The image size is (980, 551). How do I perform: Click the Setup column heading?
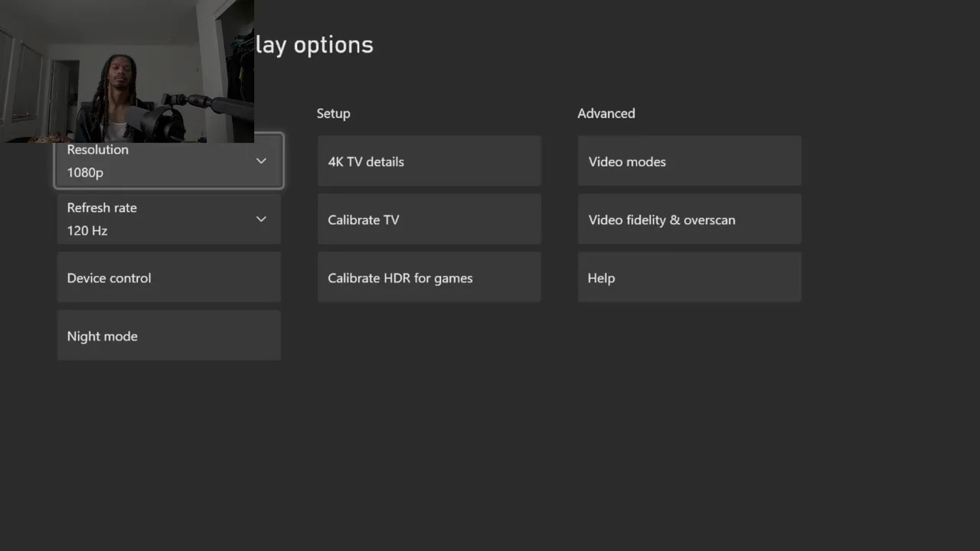(333, 113)
